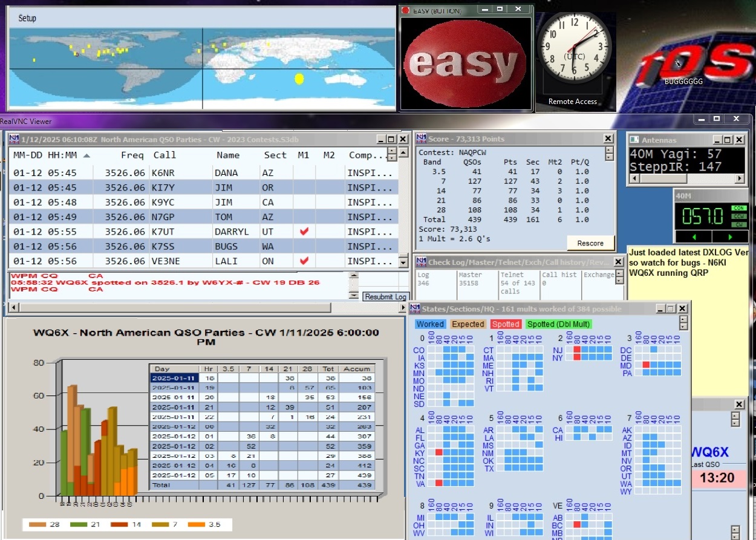Click log window vertical scrollbar down arrow
This screenshot has width=756, height=540.
(x=403, y=263)
